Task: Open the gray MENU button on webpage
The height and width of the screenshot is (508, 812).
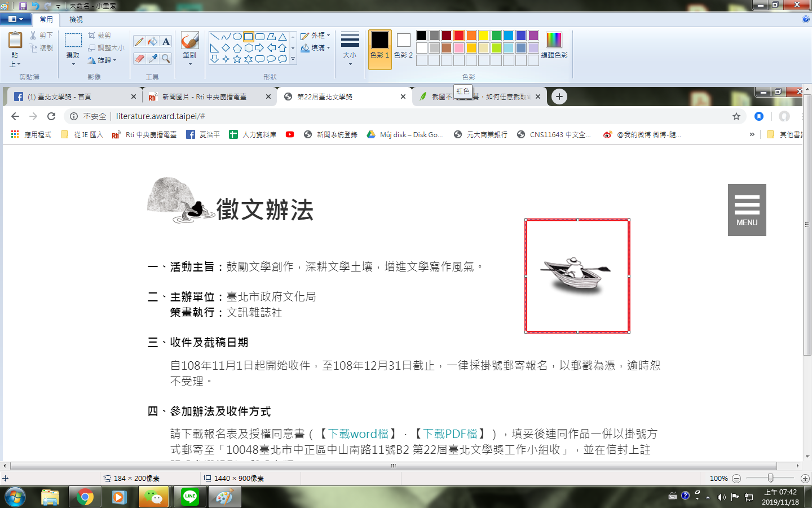Action: point(747,210)
